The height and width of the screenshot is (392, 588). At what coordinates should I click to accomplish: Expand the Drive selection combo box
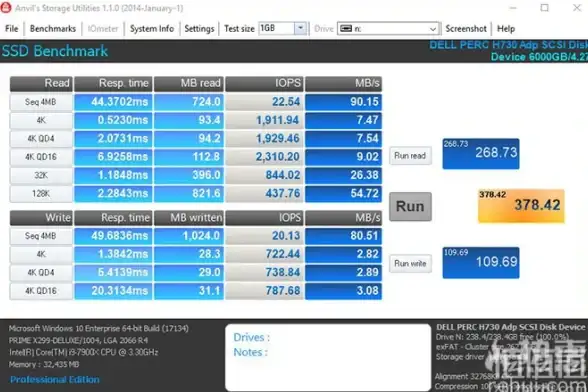(388, 29)
